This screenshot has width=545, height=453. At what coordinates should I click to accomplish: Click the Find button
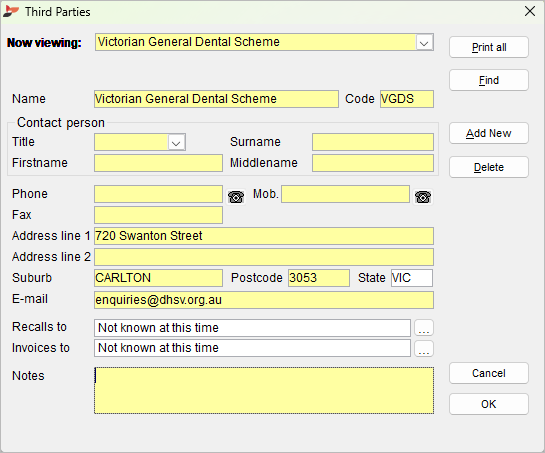click(x=489, y=80)
